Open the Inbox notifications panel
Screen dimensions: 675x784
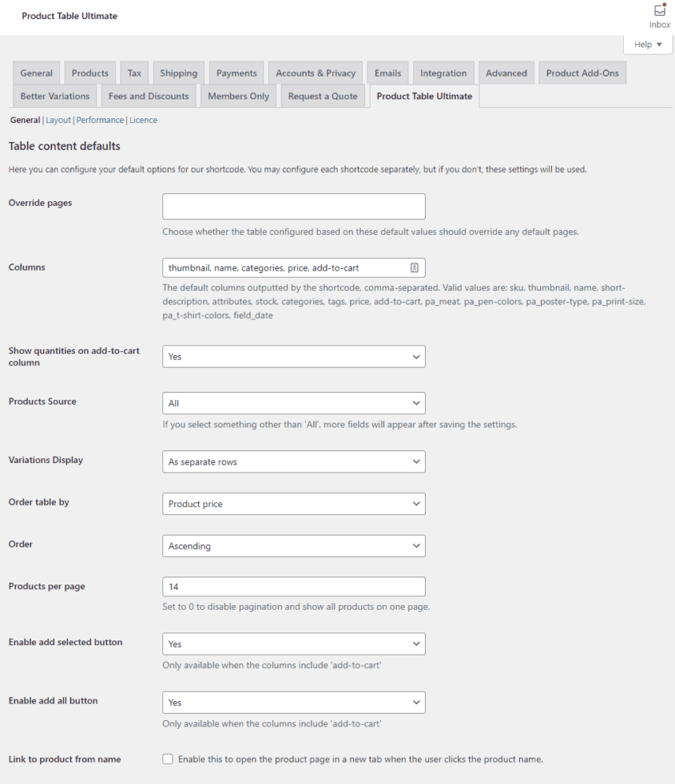(x=659, y=14)
